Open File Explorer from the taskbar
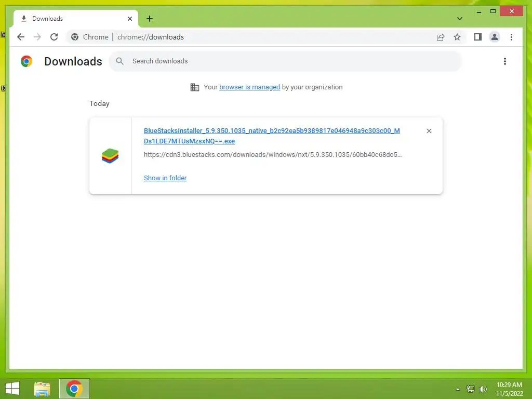Image resolution: width=532 pixels, height=399 pixels. point(42,389)
